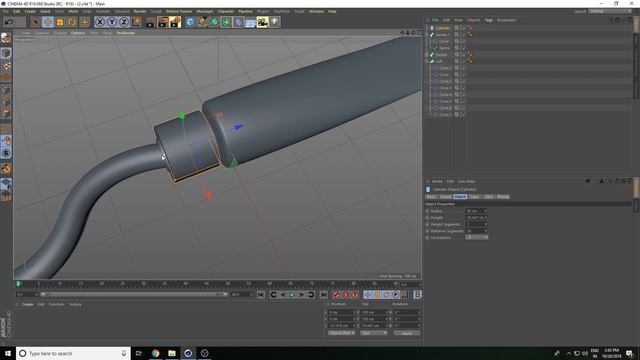The height and width of the screenshot is (360, 640).
Task: Click the Rotation Segments value field
Action: 475,231
